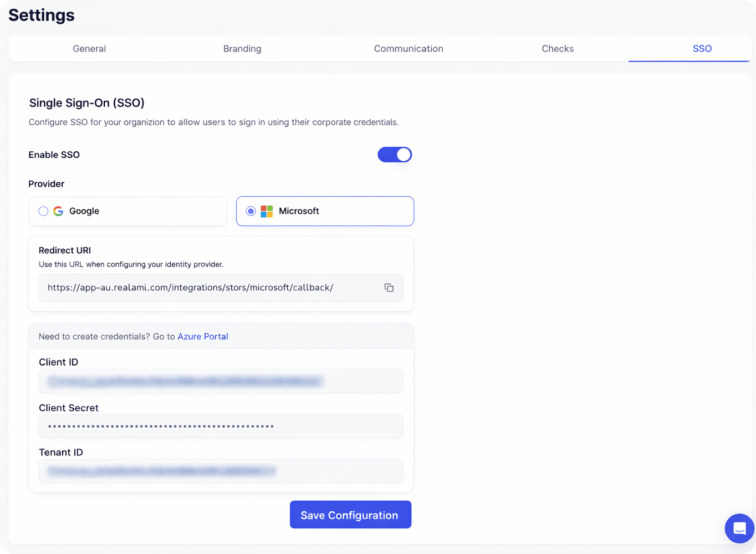Switch to the General tab
The image size is (756, 554).
[89, 49]
